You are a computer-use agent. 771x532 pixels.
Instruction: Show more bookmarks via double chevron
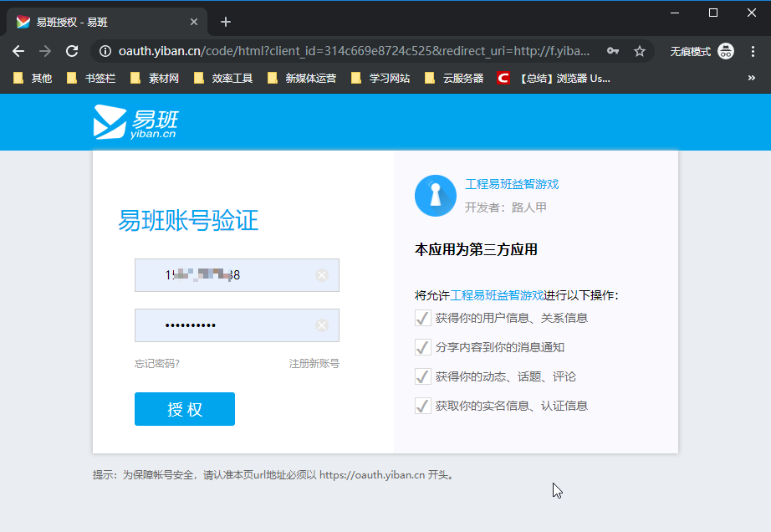tap(751, 78)
